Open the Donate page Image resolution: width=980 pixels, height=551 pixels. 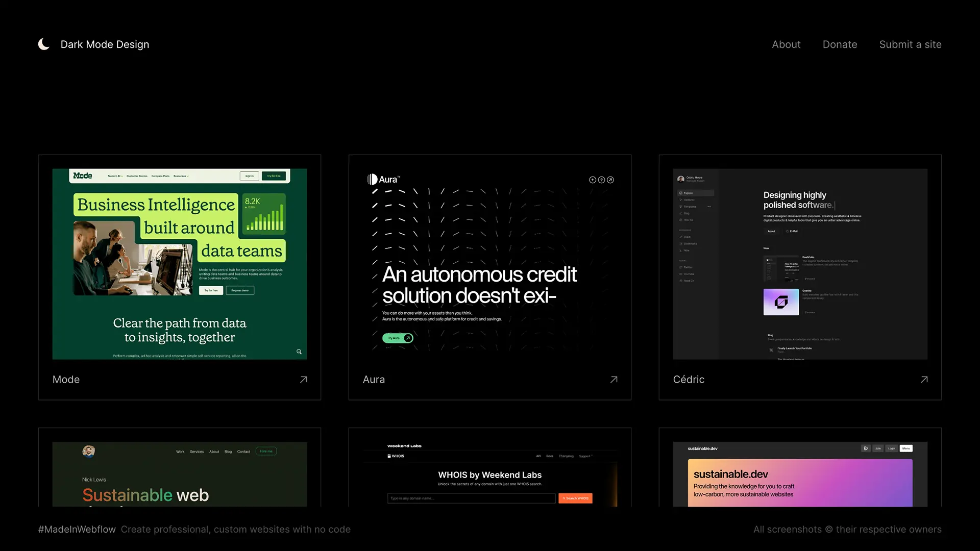coord(840,44)
